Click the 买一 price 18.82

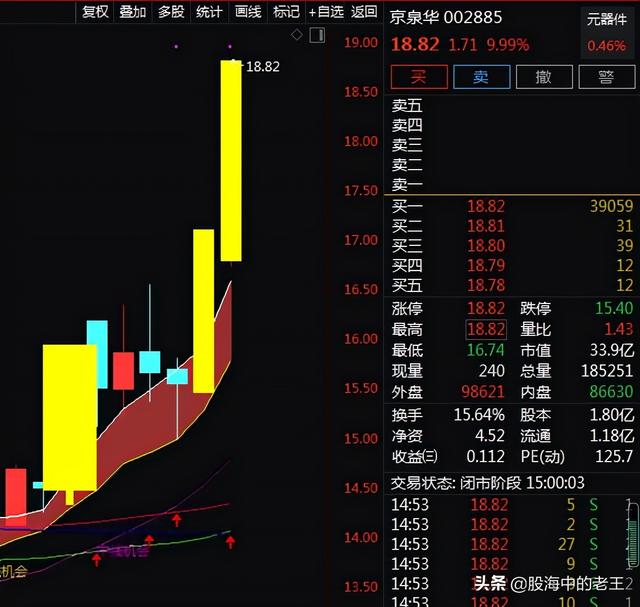[486, 206]
